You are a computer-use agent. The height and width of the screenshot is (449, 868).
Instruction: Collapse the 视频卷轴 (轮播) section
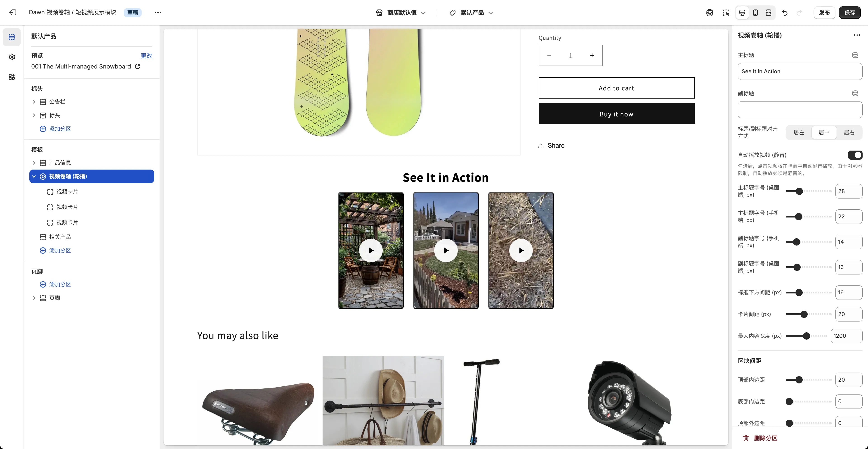coord(34,176)
